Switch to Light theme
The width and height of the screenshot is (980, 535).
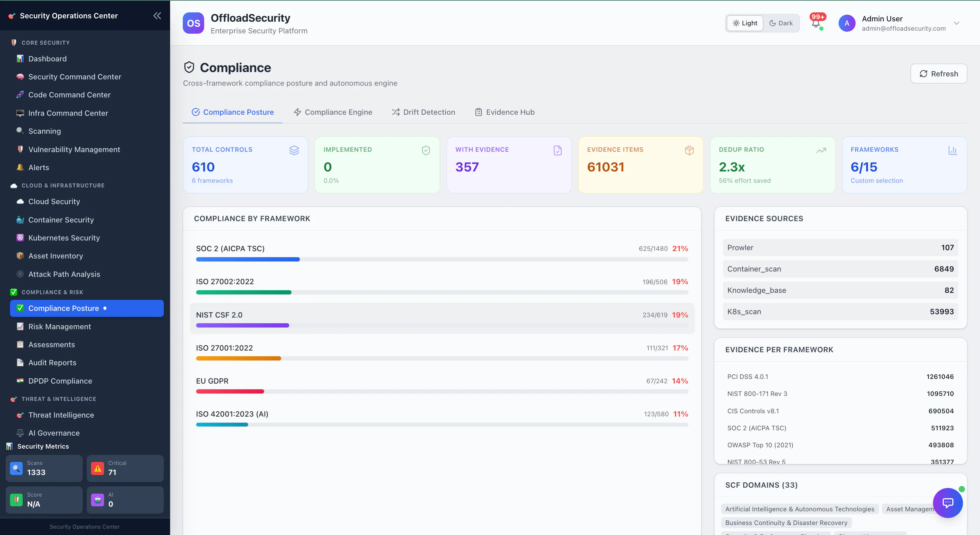745,23
